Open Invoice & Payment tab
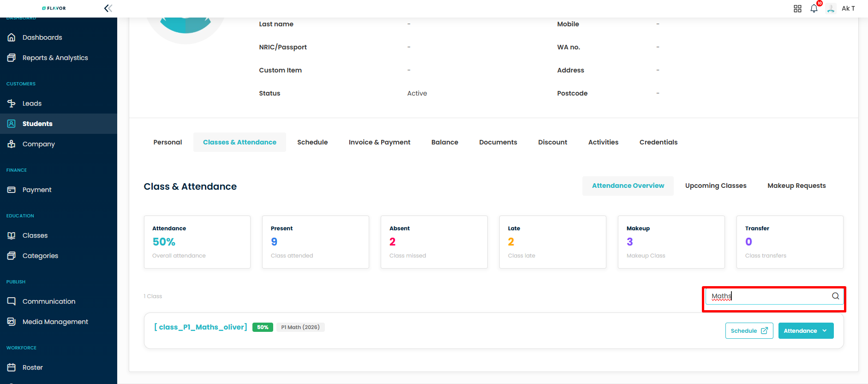The height and width of the screenshot is (384, 868). (379, 142)
